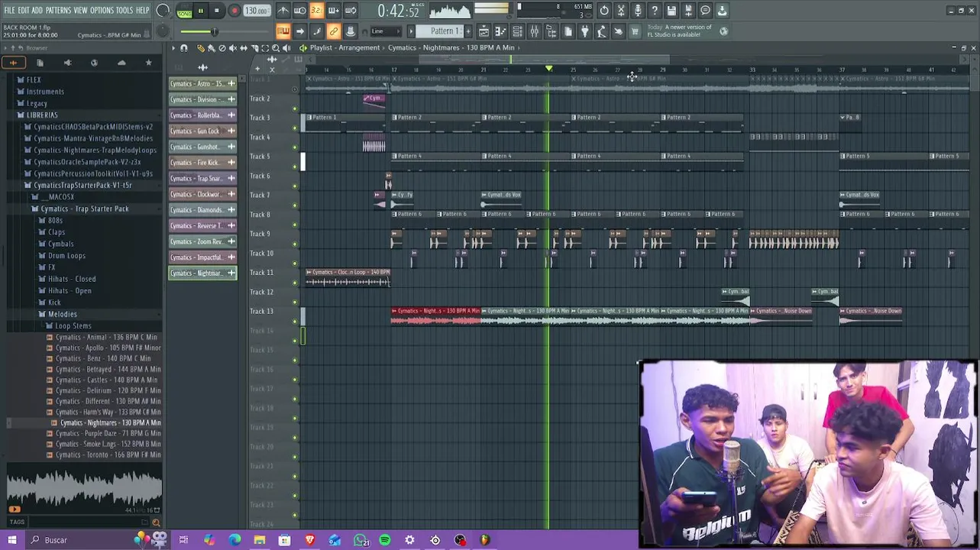Image resolution: width=980 pixels, height=550 pixels.
Task: Collapse the Loop Stems folder
Action: (x=73, y=325)
